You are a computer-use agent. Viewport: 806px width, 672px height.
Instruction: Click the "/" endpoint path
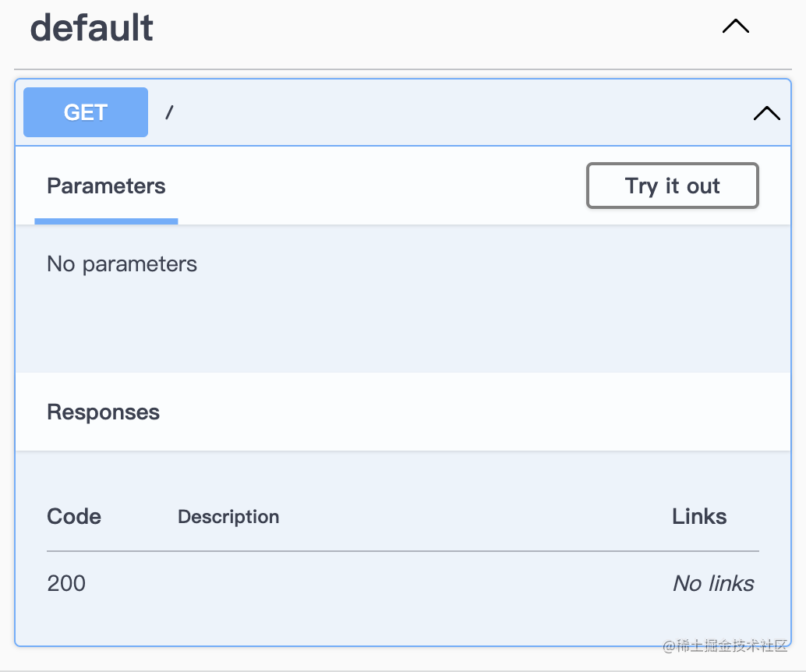tap(169, 112)
